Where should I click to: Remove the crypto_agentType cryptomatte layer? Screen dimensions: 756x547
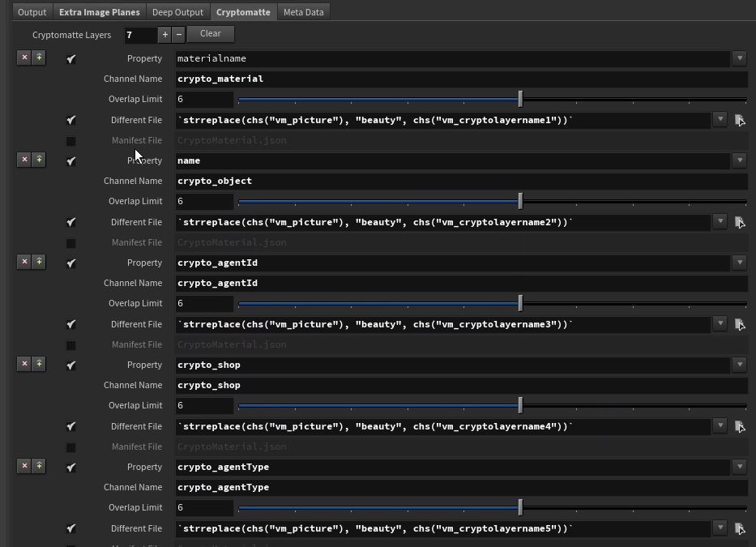[x=24, y=466]
